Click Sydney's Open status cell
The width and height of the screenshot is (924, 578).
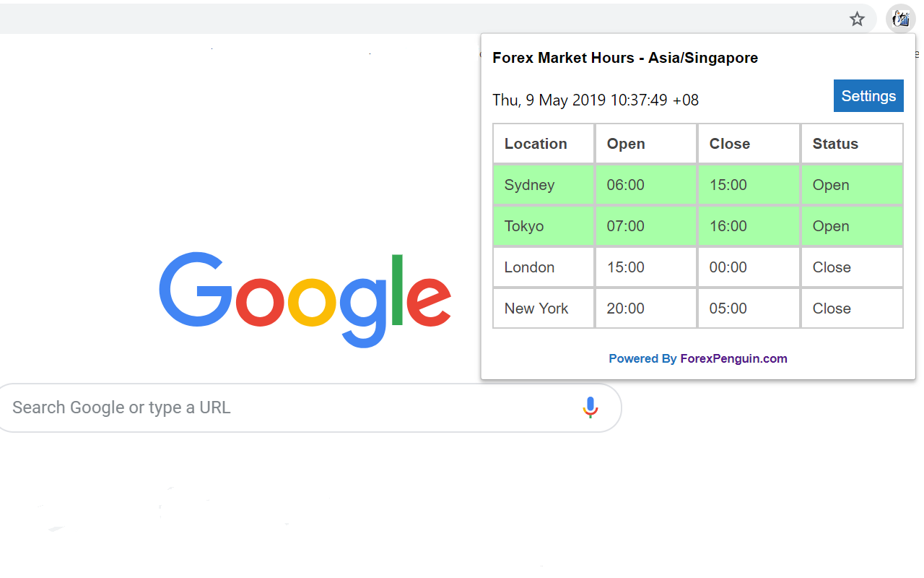coord(852,185)
